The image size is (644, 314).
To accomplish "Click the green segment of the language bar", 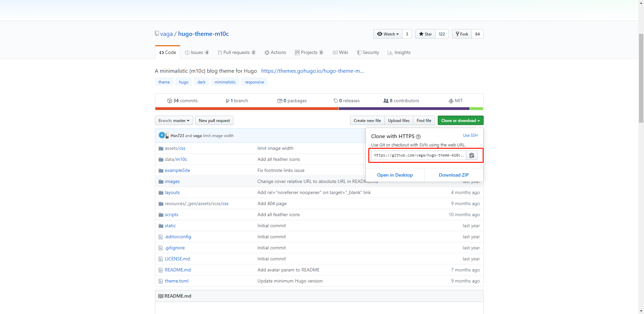I will (476, 109).
